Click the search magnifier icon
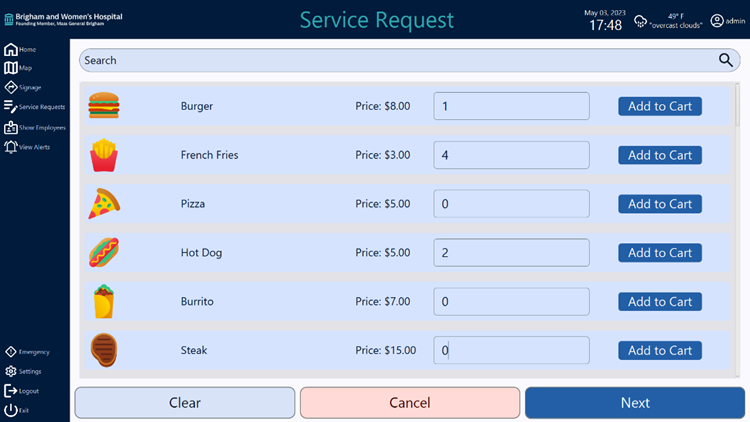The width and height of the screenshot is (750, 422). point(726,60)
